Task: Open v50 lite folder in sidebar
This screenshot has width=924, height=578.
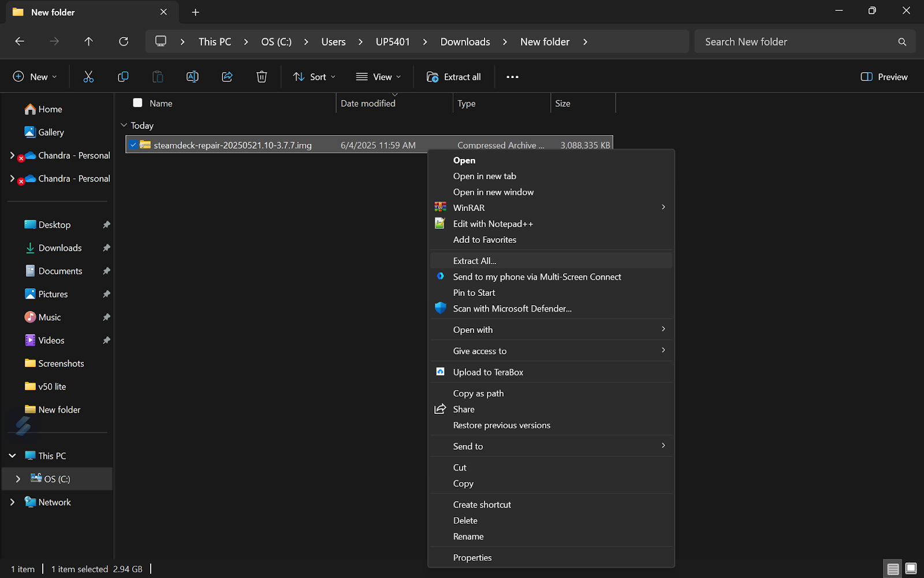Action: [x=45, y=387]
